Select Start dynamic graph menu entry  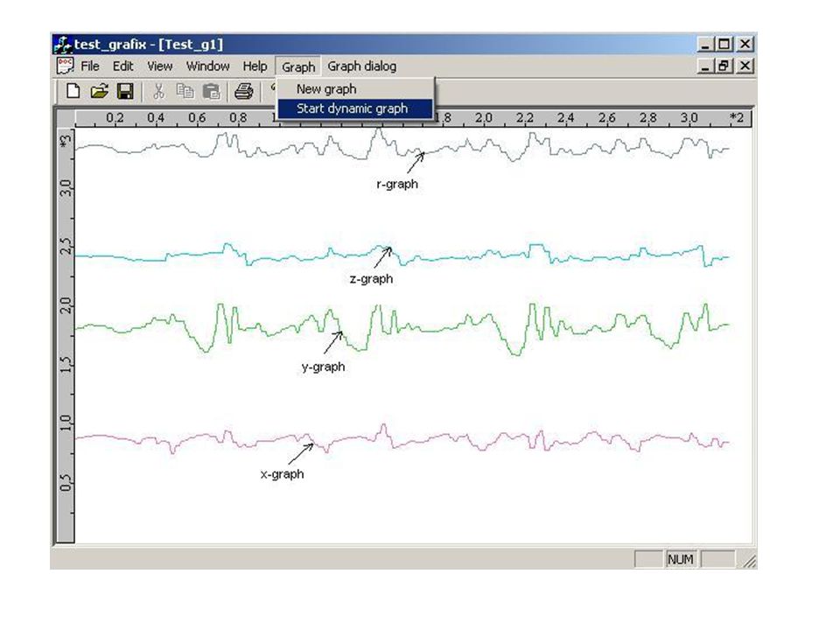pos(355,108)
